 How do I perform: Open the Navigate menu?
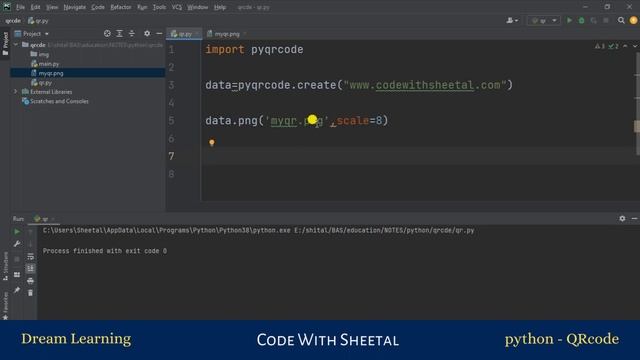click(74, 7)
